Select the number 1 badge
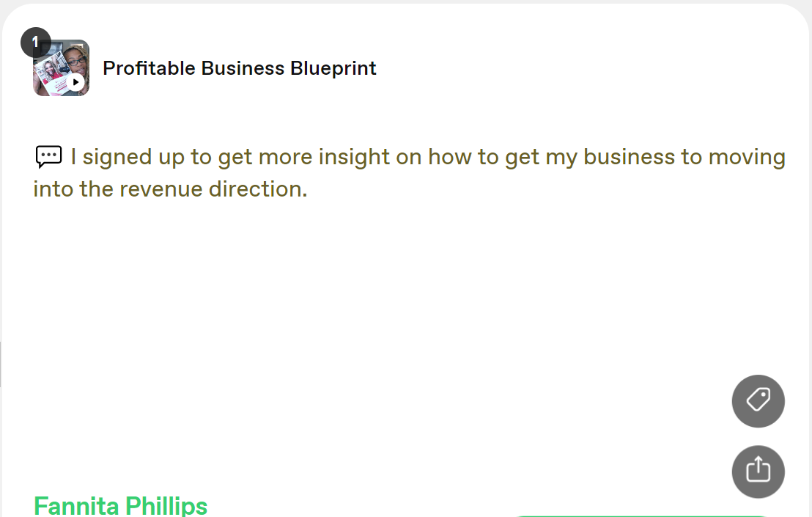Viewport: 812px width, 517px height. pyautogui.click(x=35, y=43)
